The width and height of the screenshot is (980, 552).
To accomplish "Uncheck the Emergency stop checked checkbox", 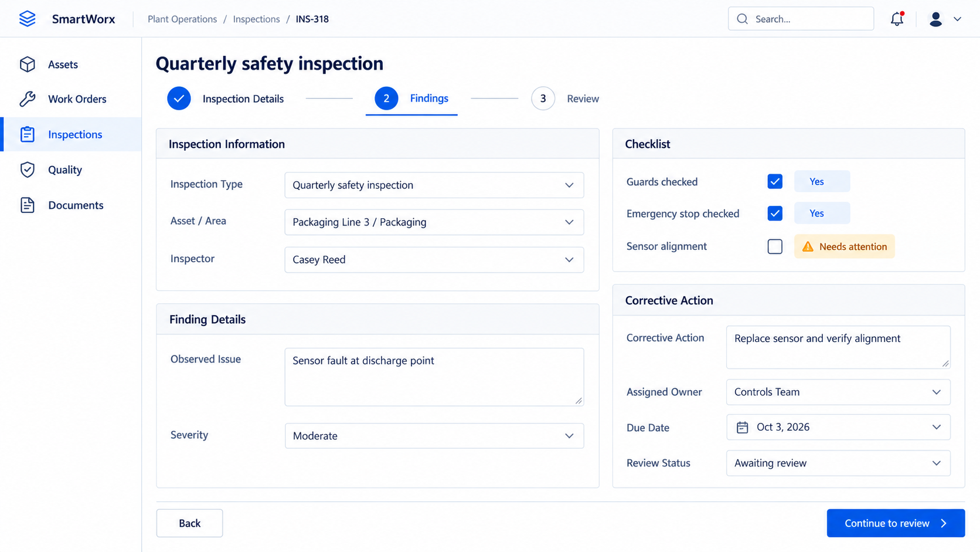I will [x=775, y=214].
